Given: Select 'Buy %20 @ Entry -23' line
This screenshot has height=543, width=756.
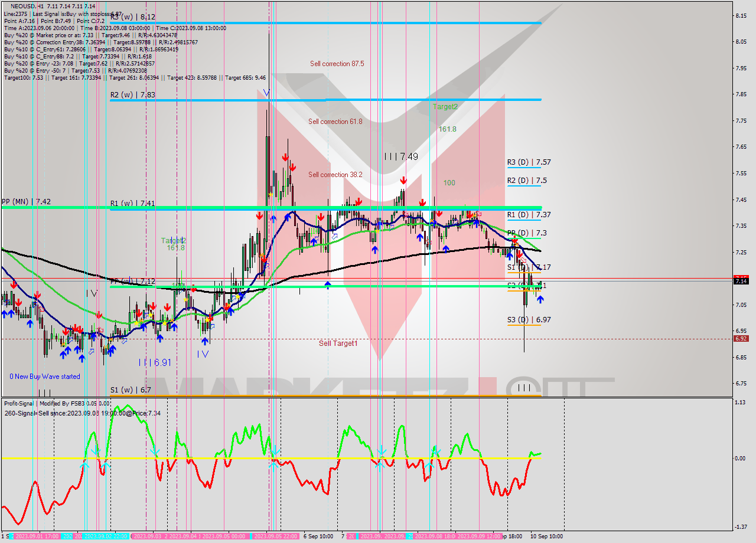Looking at the screenshot, I should [x=79, y=63].
